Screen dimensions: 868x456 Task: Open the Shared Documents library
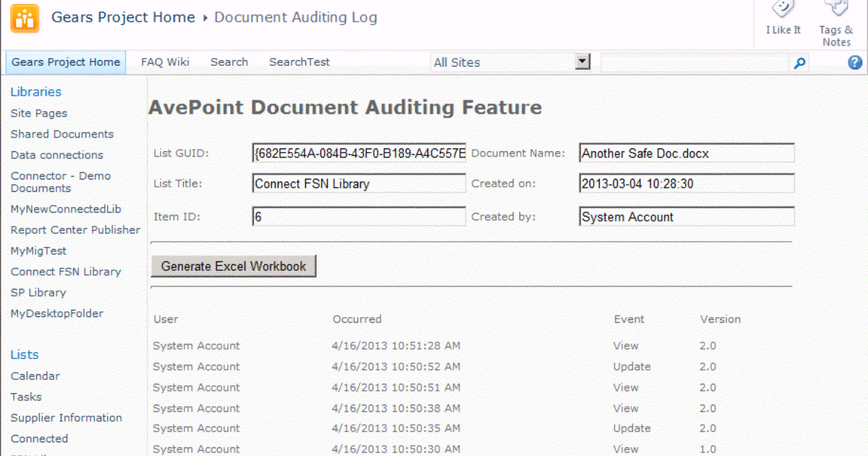pyautogui.click(x=61, y=134)
